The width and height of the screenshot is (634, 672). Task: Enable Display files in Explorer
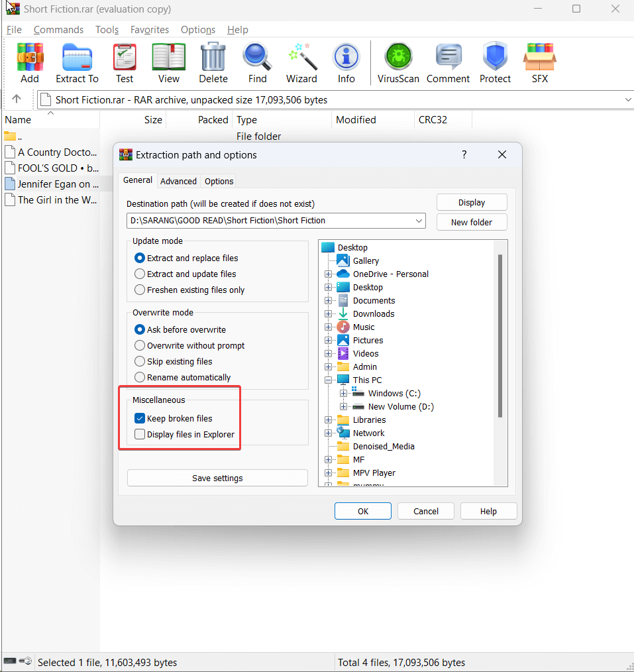click(140, 435)
